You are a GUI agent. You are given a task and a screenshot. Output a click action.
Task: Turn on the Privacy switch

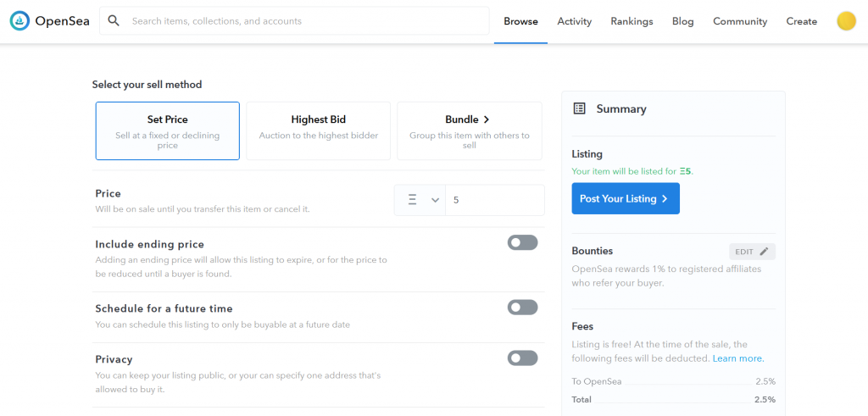click(522, 358)
